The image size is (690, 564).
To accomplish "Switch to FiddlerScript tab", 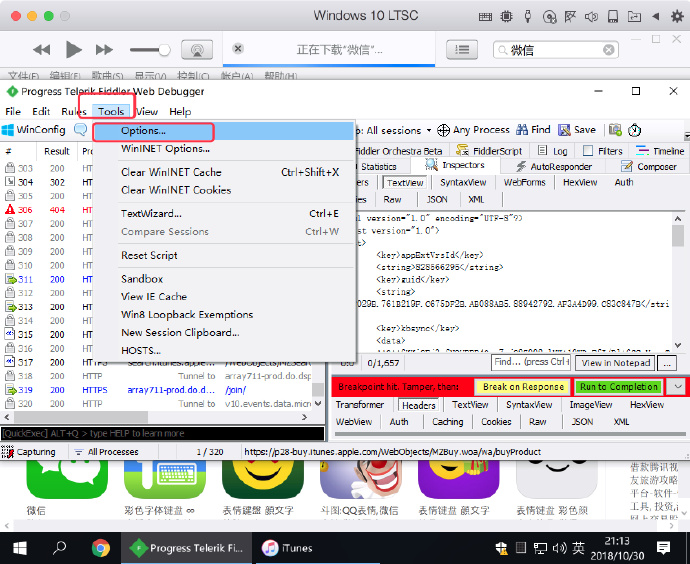I will (489, 151).
